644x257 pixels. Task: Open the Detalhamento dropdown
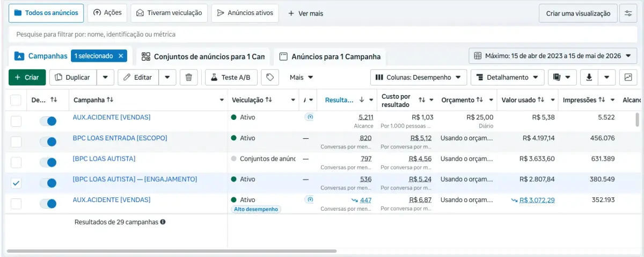(507, 77)
